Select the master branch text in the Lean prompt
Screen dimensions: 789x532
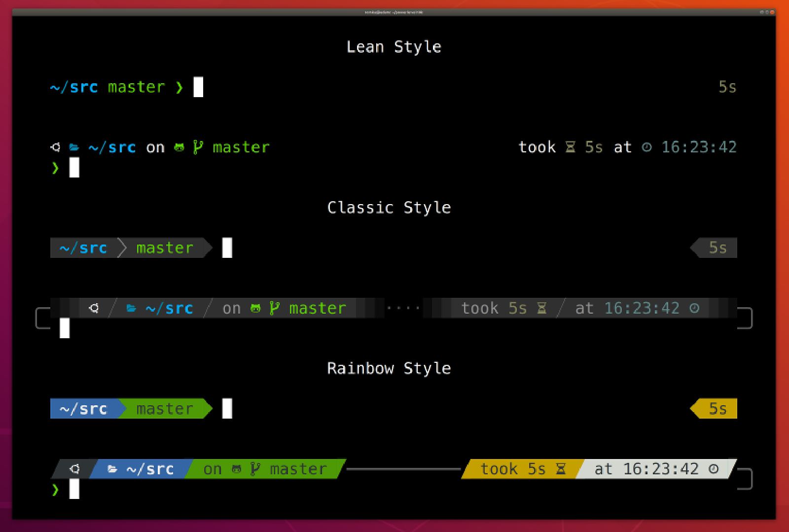click(137, 87)
